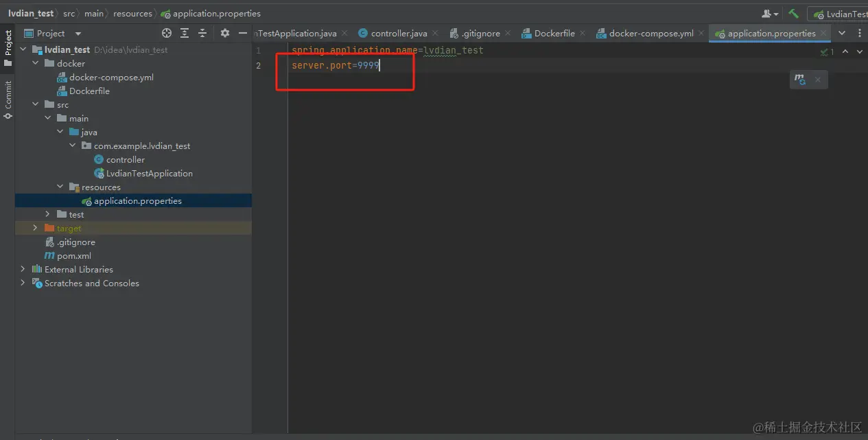Screen dimensions: 868x440
Task: Show hidden editor tabs dropdown chevron
Action: pos(842,33)
